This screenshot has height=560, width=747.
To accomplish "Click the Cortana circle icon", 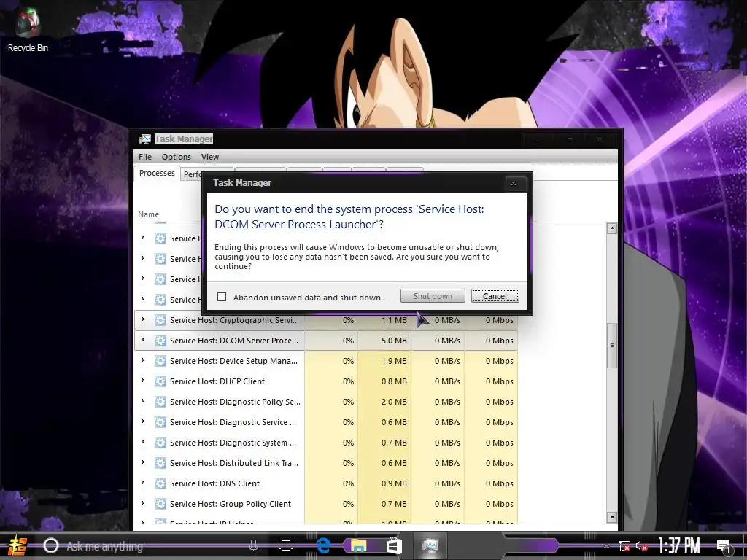I will click(x=51, y=545).
